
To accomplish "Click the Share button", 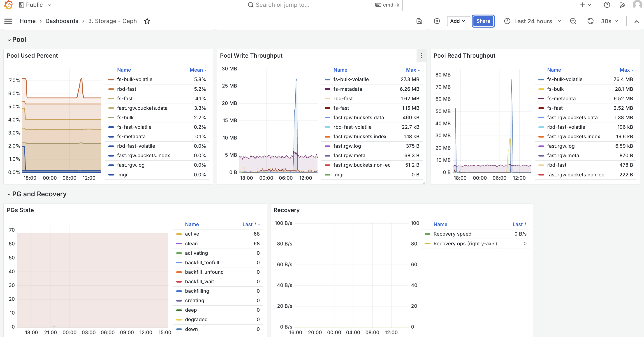I will (483, 21).
